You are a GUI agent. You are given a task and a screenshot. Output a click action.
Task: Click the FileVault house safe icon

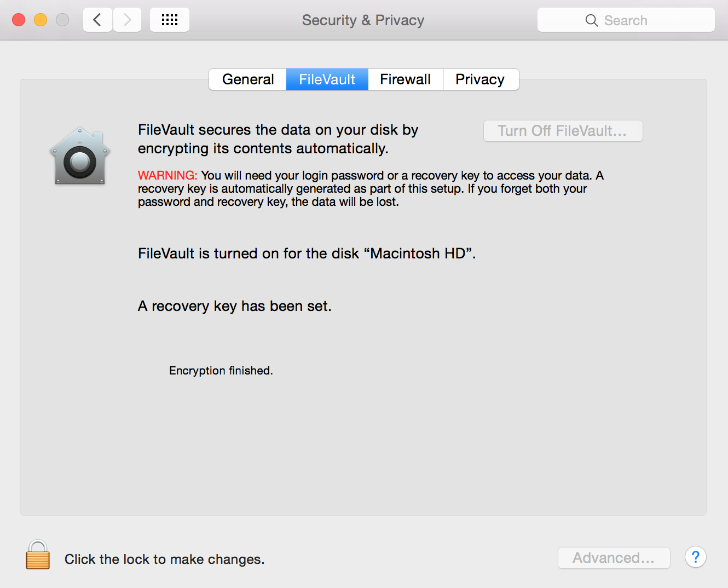click(80, 156)
